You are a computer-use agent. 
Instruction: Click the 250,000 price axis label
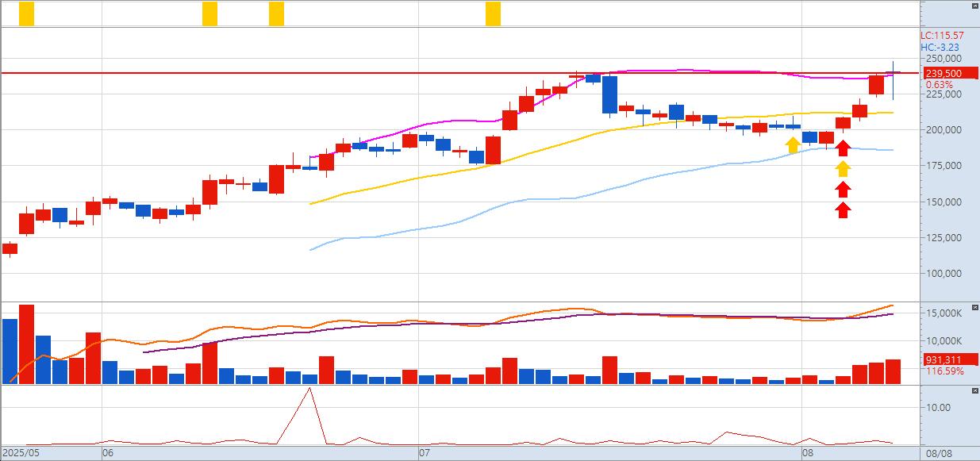coord(943,59)
